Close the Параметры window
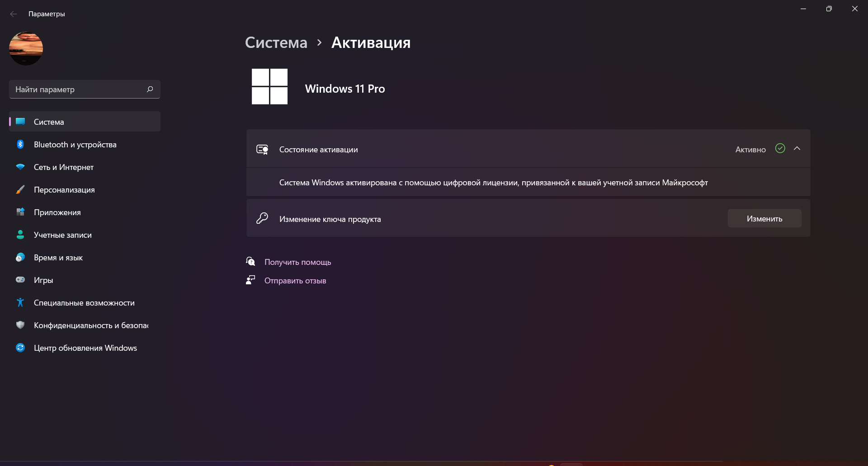 [x=855, y=9]
